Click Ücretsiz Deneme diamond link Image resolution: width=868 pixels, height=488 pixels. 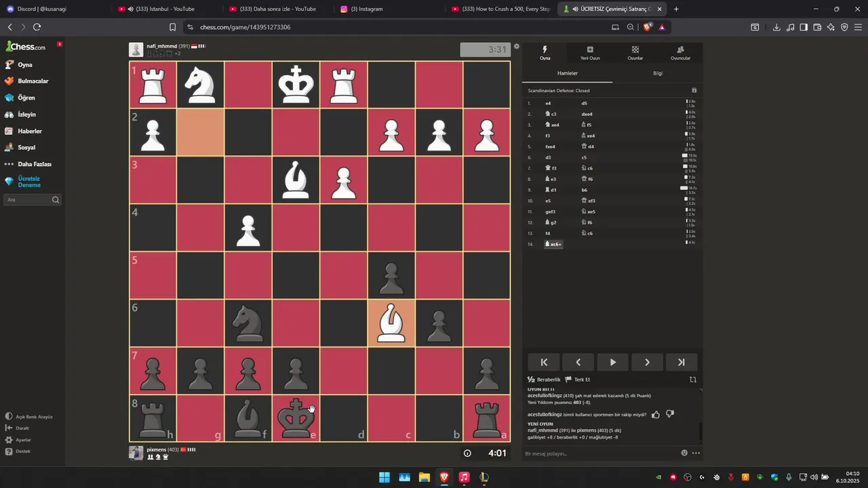pos(24,182)
